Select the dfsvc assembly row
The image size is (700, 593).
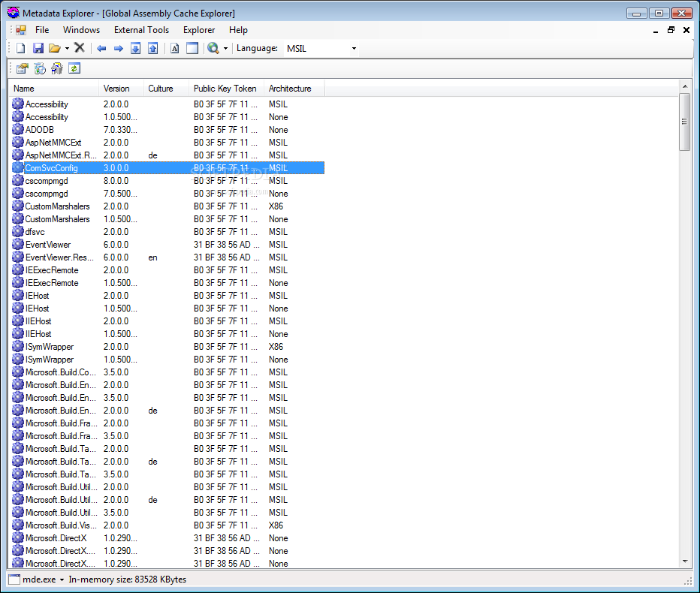point(167,232)
